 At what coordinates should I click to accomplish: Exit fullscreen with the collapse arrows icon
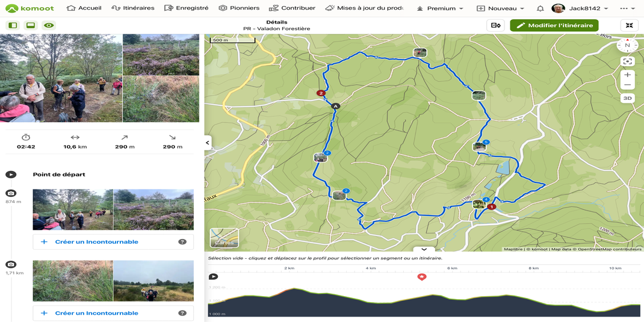coord(629,25)
